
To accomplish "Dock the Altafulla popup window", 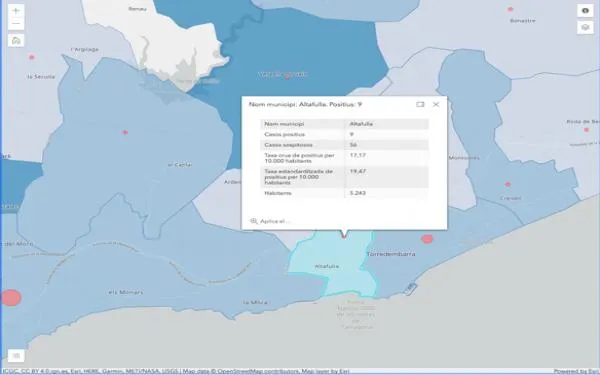I will click(420, 104).
